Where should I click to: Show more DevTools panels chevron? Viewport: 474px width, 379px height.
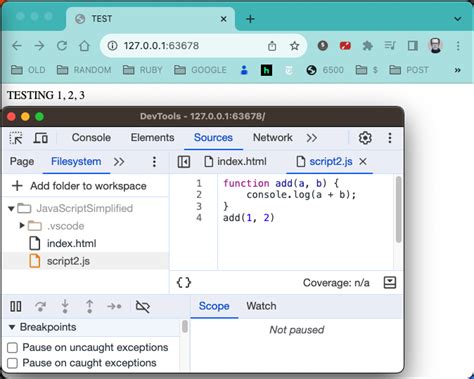click(312, 138)
